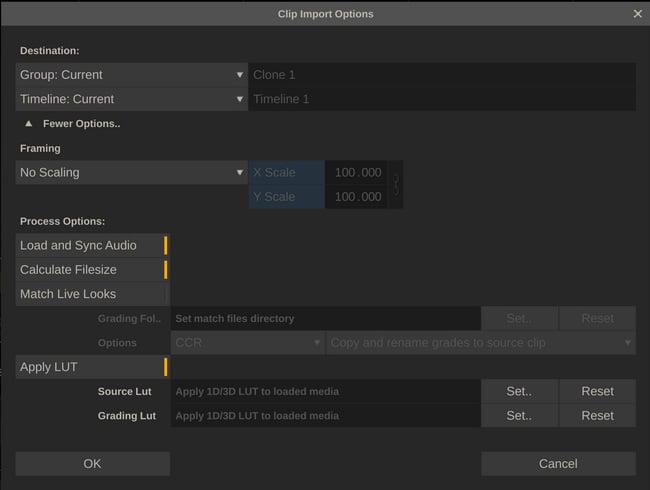
Task: Click the Timeline 1 name field
Action: [x=442, y=99]
